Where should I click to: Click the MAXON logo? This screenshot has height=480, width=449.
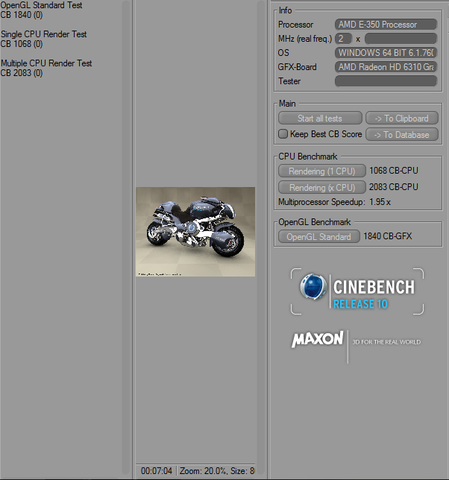317,339
